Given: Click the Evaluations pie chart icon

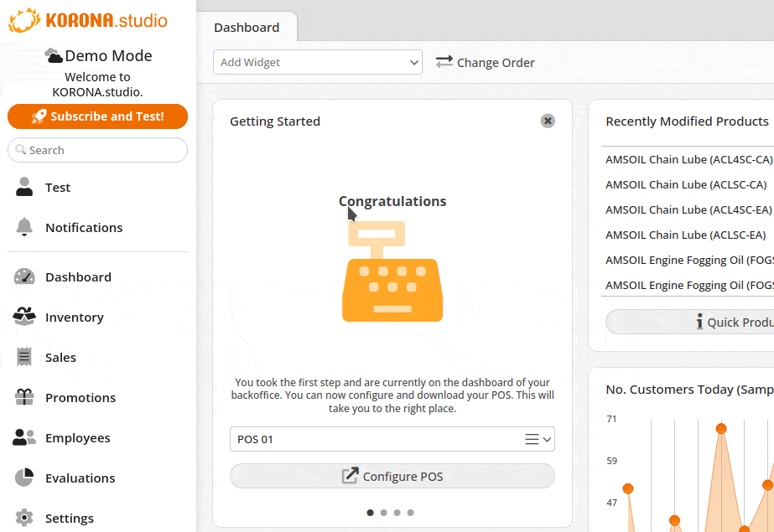Looking at the screenshot, I should (24, 478).
